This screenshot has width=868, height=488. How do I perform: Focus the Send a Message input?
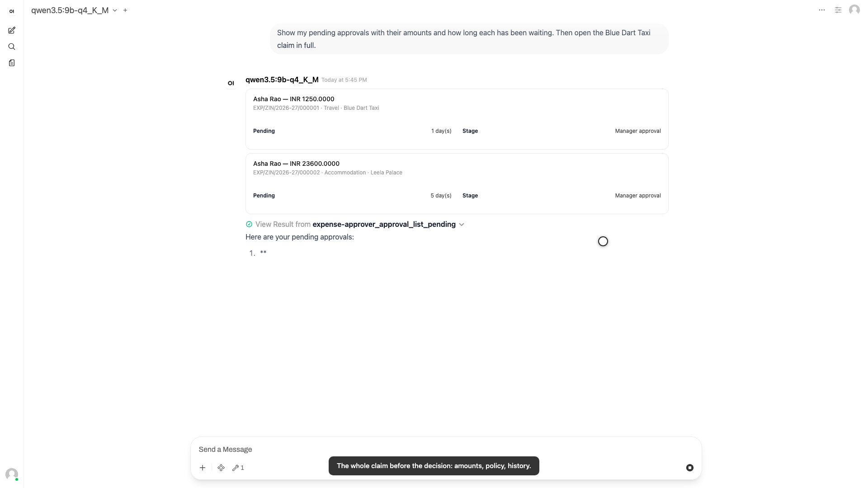coord(445,449)
